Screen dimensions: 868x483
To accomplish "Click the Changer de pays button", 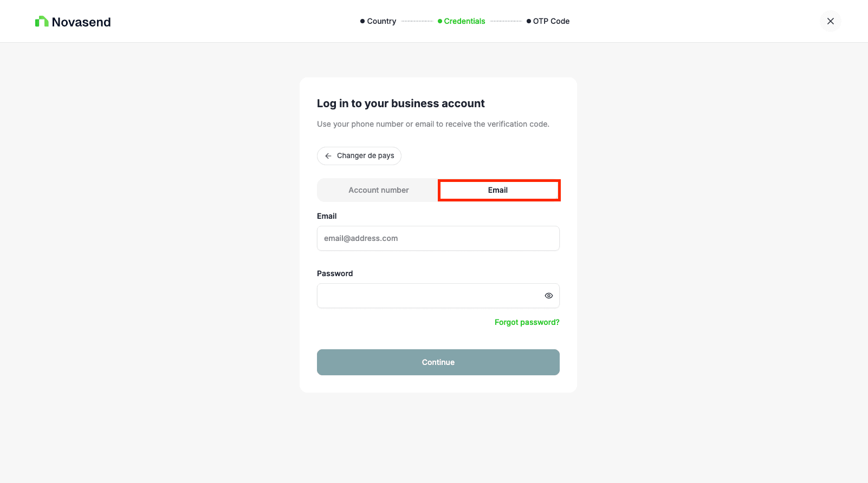I will coord(359,156).
